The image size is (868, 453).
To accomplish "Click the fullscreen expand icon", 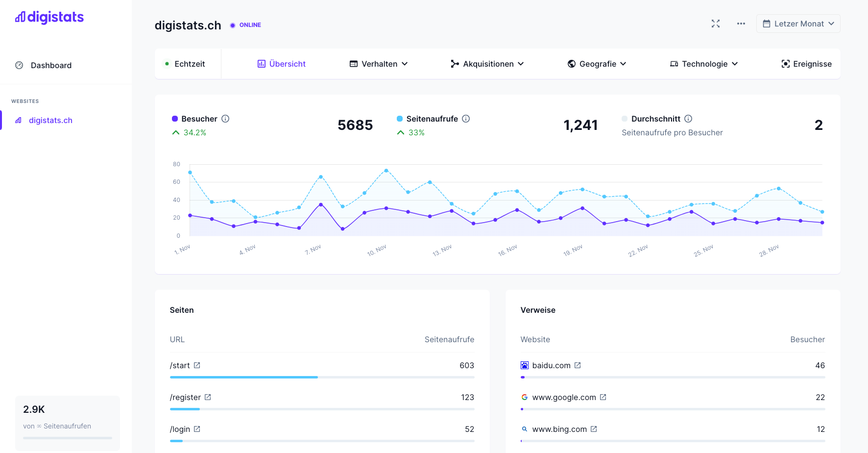I will pos(716,24).
